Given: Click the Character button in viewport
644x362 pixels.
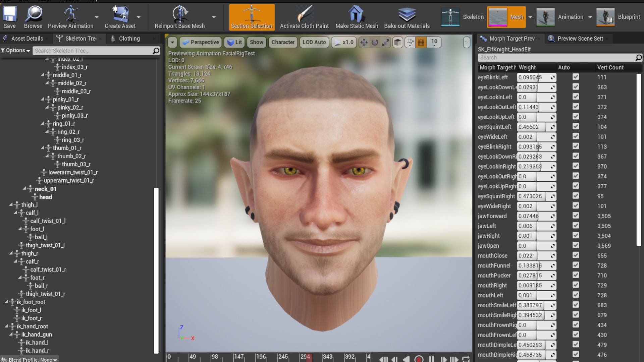Looking at the screenshot, I should (x=283, y=42).
